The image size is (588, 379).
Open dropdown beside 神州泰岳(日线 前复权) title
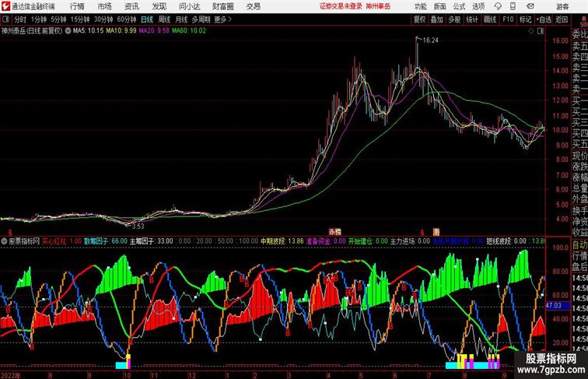(68, 31)
